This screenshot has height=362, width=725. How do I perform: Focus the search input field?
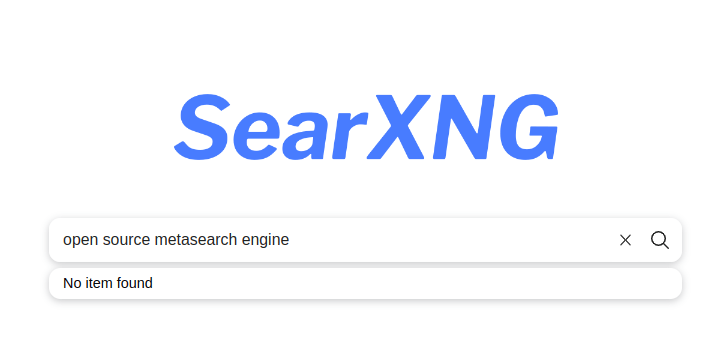[333, 240]
